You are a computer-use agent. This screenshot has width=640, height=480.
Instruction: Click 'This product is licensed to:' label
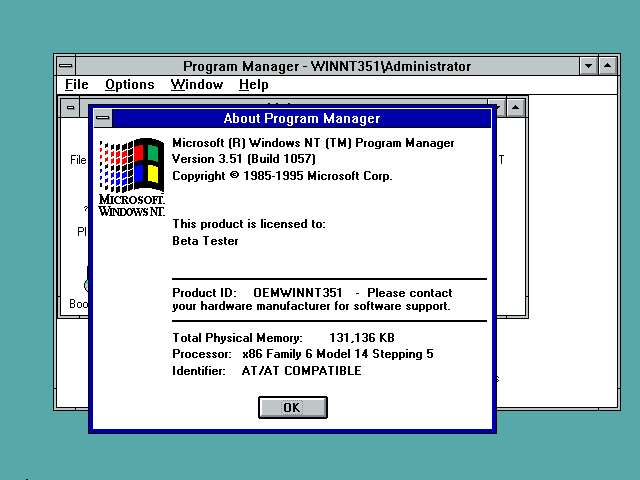click(249, 224)
